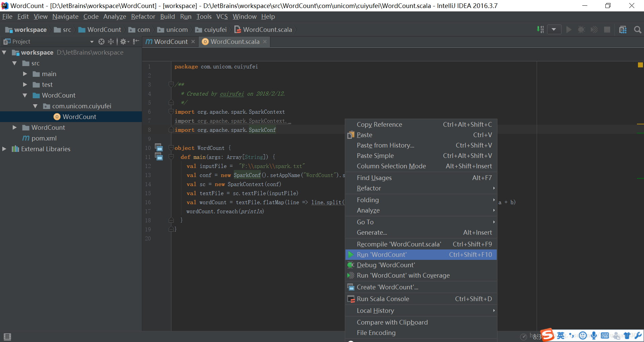Open the Folding submenu

click(x=421, y=200)
